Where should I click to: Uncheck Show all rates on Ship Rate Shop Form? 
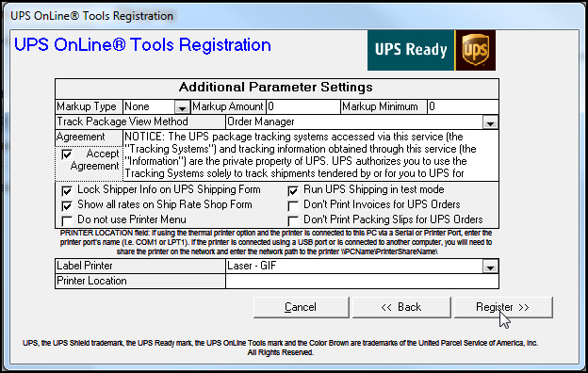tap(67, 205)
